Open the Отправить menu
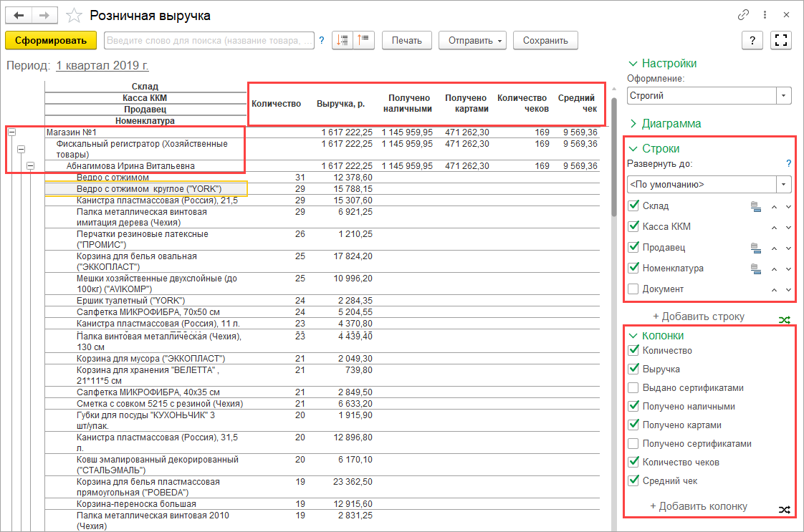This screenshot has width=804, height=532. pos(472,41)
